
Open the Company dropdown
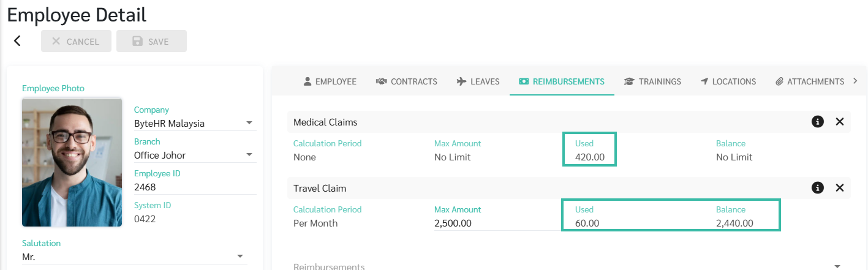pos(195,123)
